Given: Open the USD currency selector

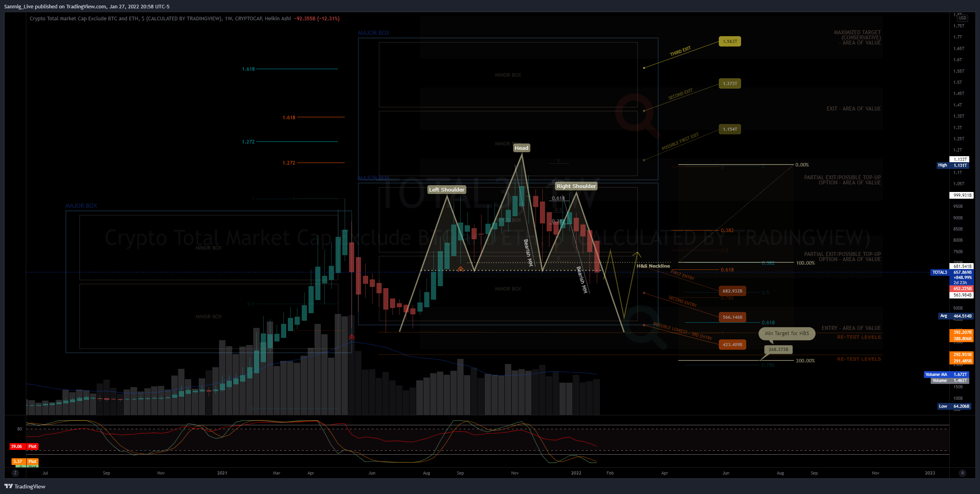Looking at the screenshot, I should click(x=963, y=18).
